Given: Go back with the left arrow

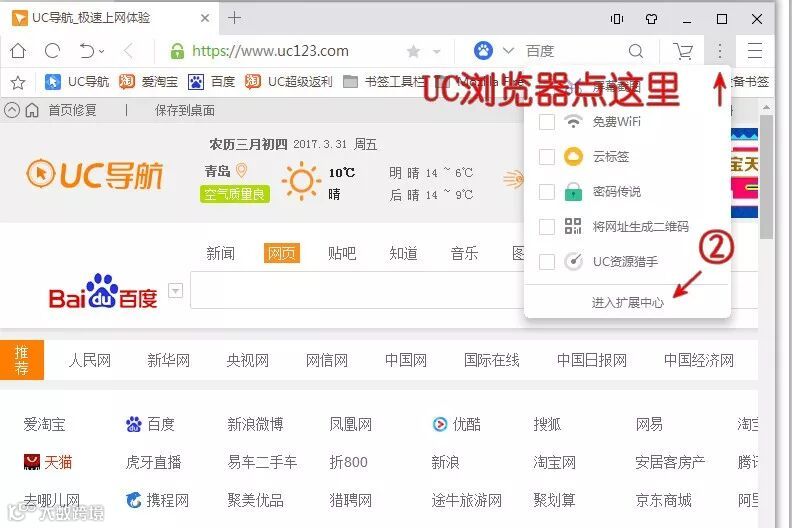Looking at the screenshot, I should coord(128,51).
